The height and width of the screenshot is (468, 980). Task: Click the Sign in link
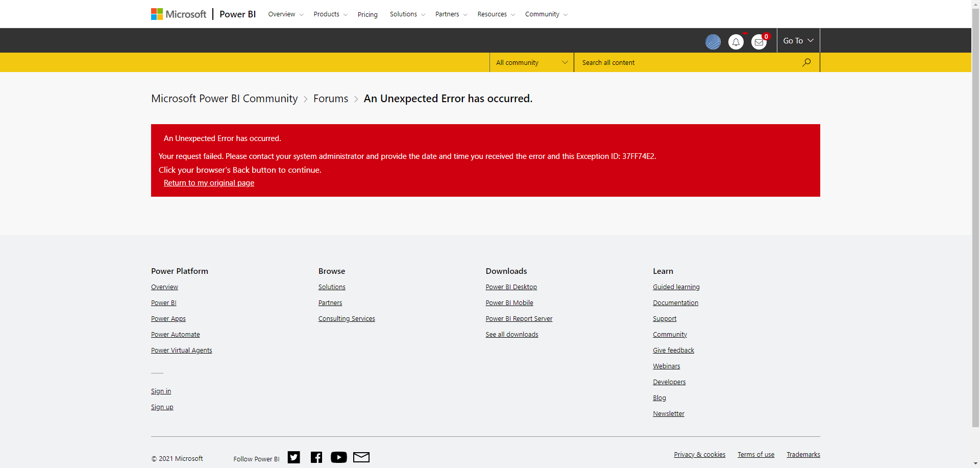[x=161, y=391]
